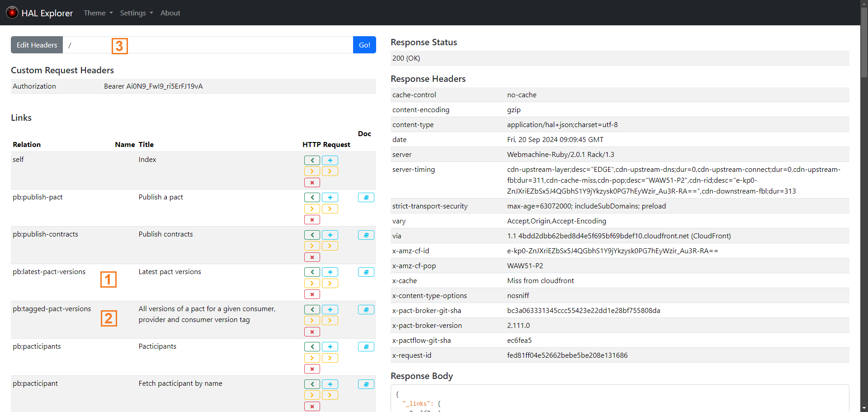
Task: Click the Edit Headers button
Action: (36, 45)
